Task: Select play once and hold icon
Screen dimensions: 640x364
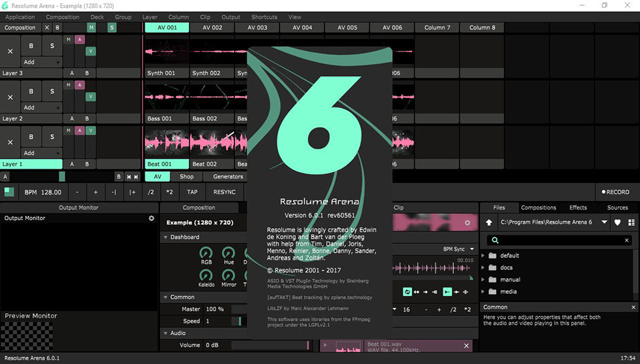Action: [435, 292]
